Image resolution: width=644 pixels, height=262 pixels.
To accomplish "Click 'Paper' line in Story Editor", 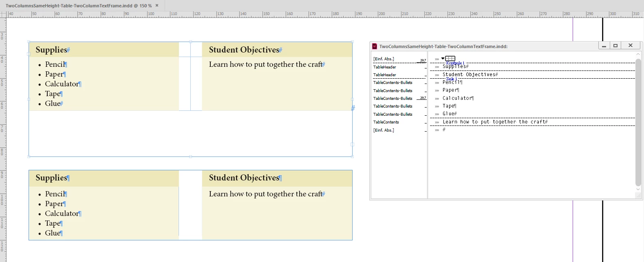I will click(450, 90).
